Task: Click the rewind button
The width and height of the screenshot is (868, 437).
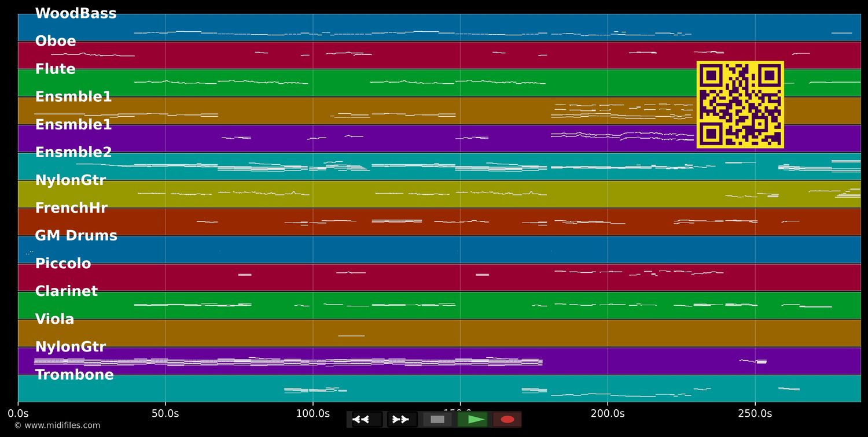Action: (366, 419)
